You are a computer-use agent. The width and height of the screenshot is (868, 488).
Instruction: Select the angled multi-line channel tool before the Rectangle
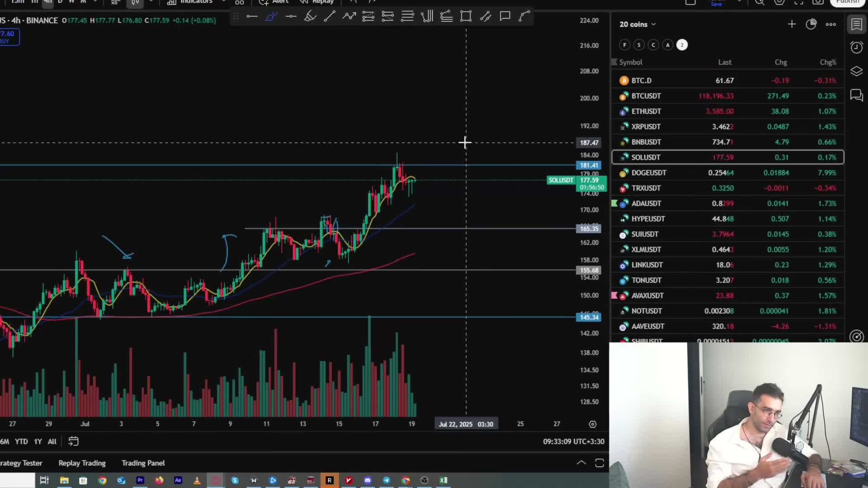(x=447, y=17)
